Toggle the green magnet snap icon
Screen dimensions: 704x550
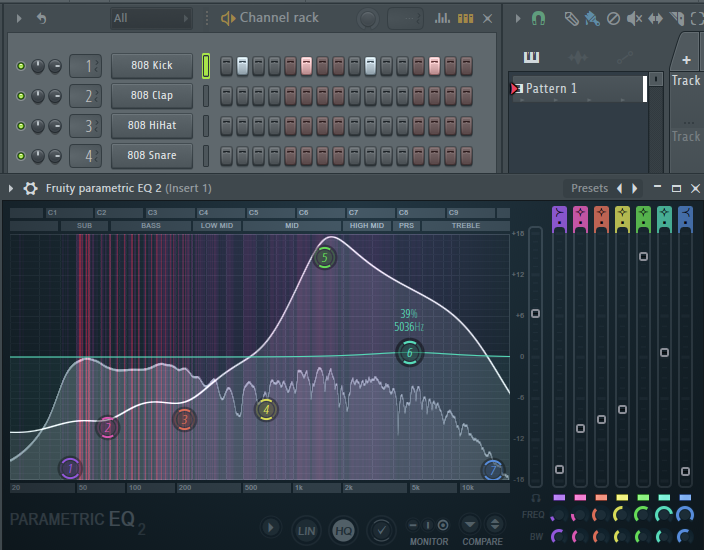pyautogui.click(x=538, y=18)
